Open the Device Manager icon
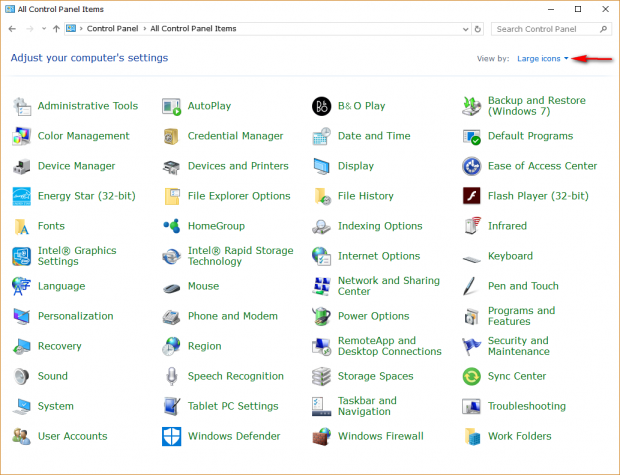The width and height of the screenshot is (620, 475). [x=22, y=166]
